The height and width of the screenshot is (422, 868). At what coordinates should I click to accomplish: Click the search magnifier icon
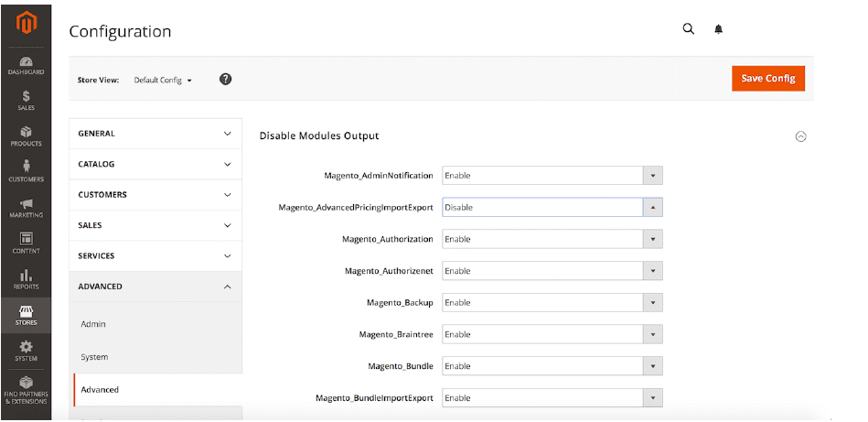(689, 29)
